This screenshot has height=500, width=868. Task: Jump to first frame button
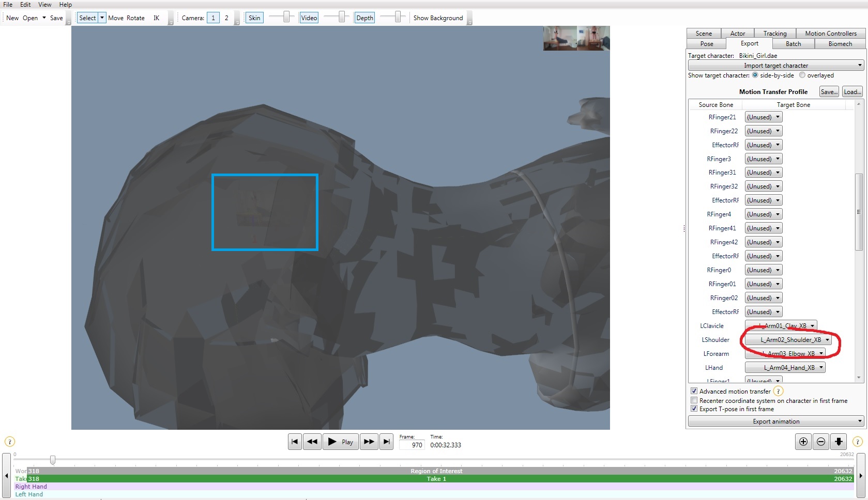pos(295,442)
